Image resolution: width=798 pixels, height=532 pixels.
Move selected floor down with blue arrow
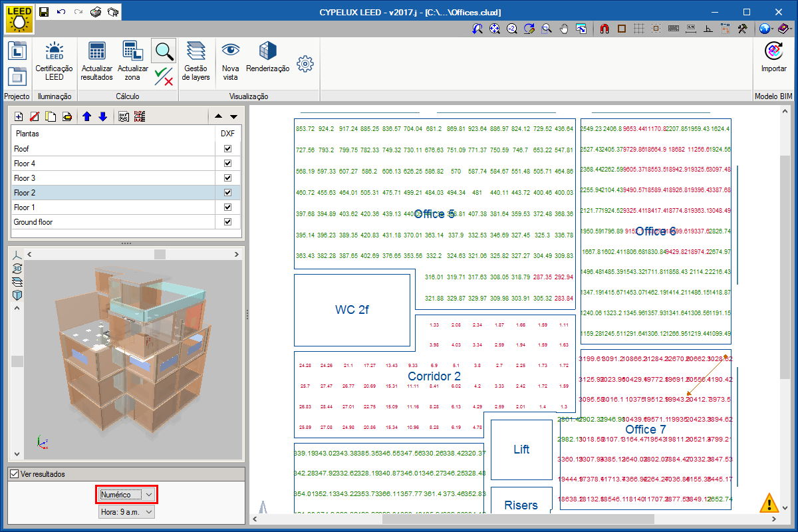(102, 116)
